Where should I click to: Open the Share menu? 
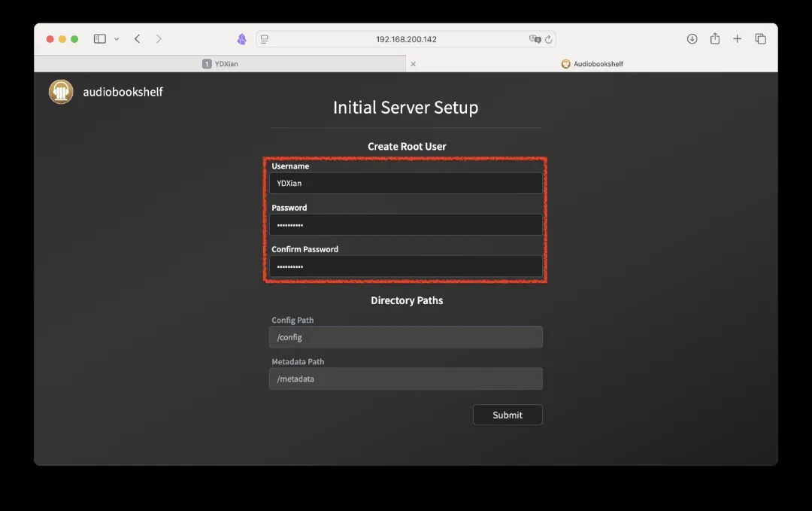pos(715,39)
